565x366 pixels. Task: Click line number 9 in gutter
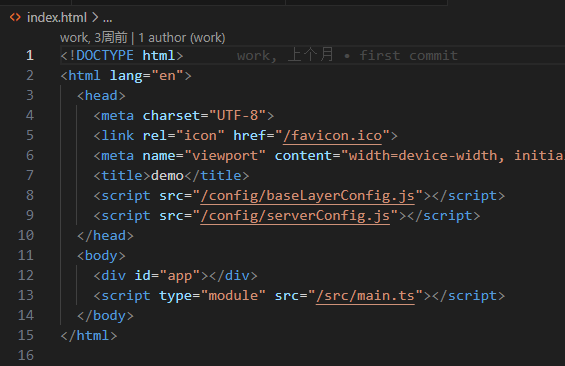point(30,215)
